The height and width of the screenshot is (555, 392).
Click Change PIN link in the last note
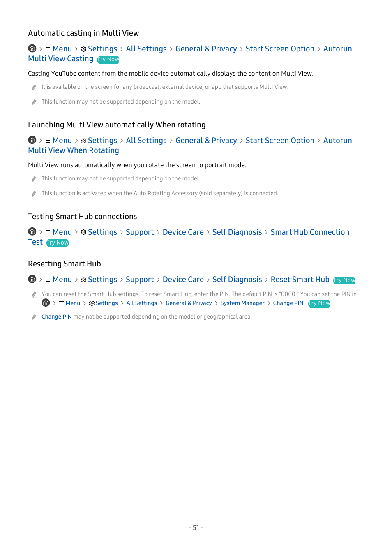[57, 317]
